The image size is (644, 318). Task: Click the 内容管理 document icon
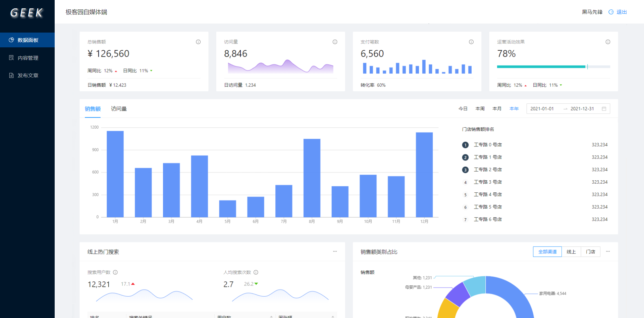[11, 58]
